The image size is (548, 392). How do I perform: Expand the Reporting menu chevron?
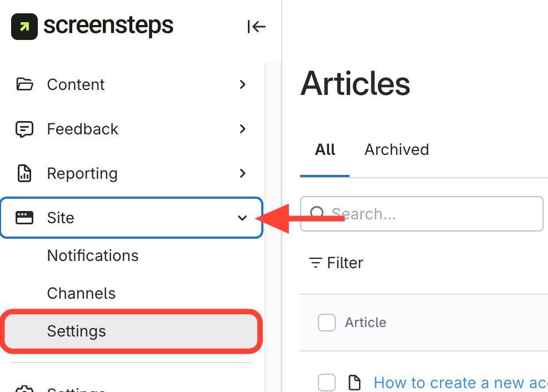click(x=242, y=173)
